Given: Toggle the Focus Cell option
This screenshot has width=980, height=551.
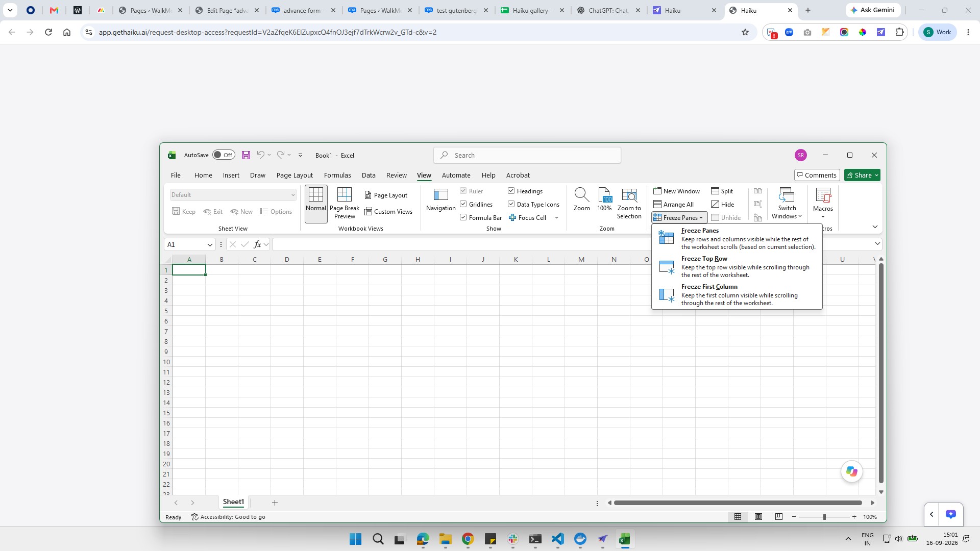Looking at the screenshot, I should coord(528,217).
